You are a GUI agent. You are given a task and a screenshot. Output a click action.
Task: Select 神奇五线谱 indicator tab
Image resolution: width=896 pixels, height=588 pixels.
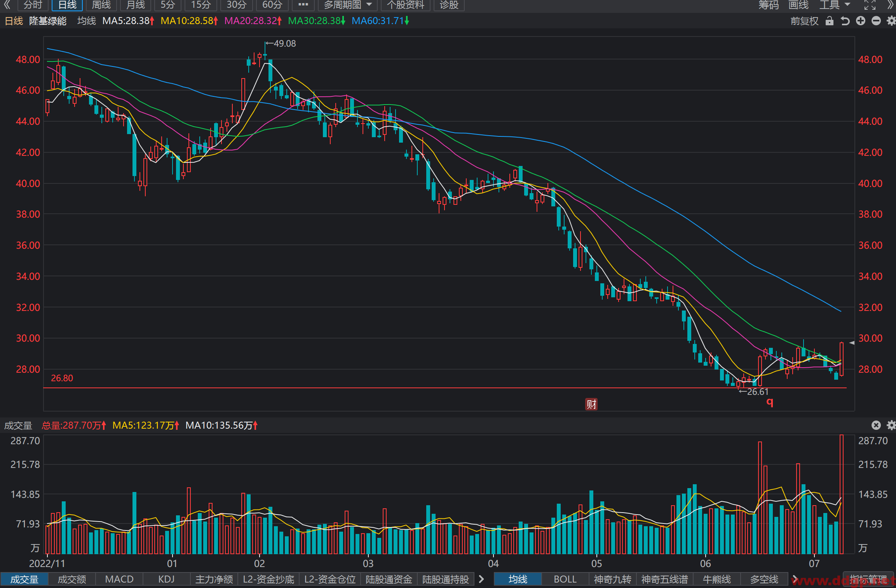click(665, 579)
